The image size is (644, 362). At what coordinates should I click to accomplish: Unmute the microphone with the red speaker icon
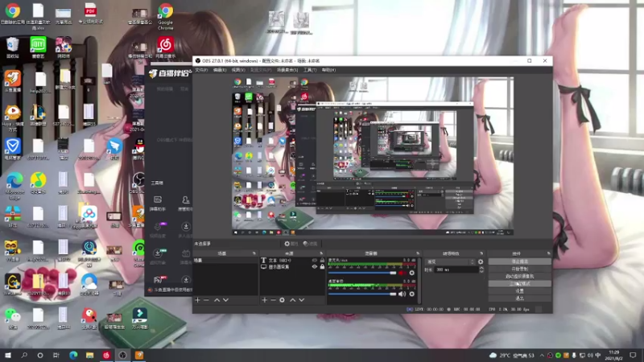(402, 273)
